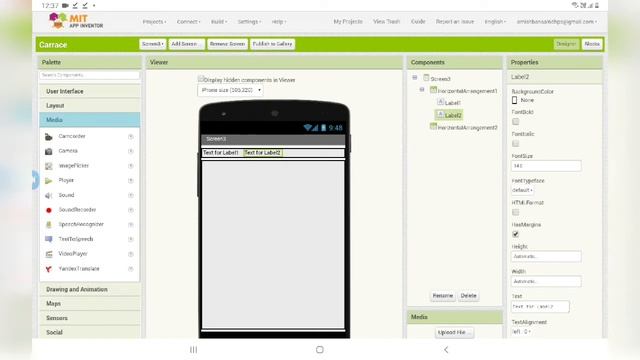Select the YandexTranslate component icon
The image size is (640, 360).
pyautogui.click(x=49, y=269)
